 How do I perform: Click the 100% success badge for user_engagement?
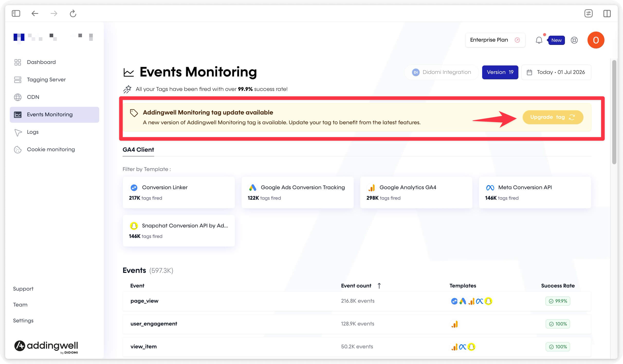click(558, 324)
